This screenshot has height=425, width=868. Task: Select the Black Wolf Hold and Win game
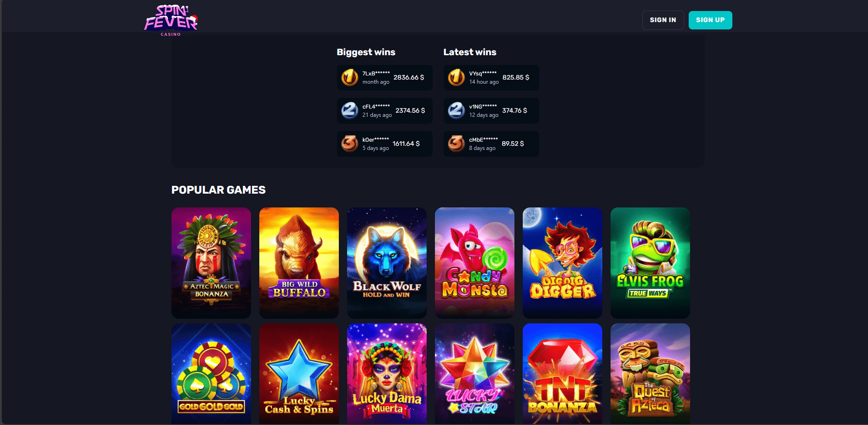point(387,263)
